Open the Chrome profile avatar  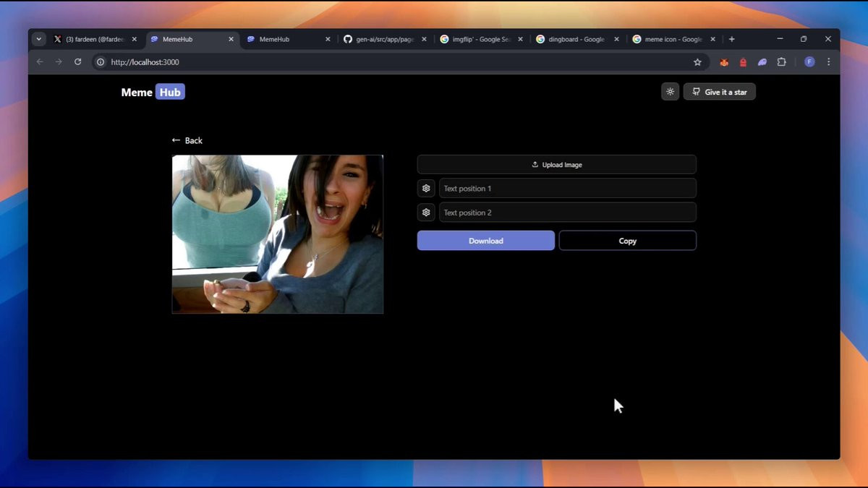coord(809,62)
